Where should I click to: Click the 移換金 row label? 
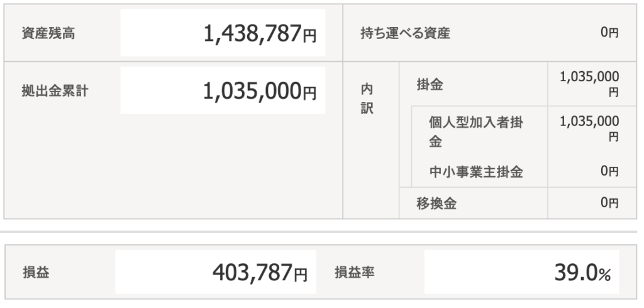click(x=436, y=203)
